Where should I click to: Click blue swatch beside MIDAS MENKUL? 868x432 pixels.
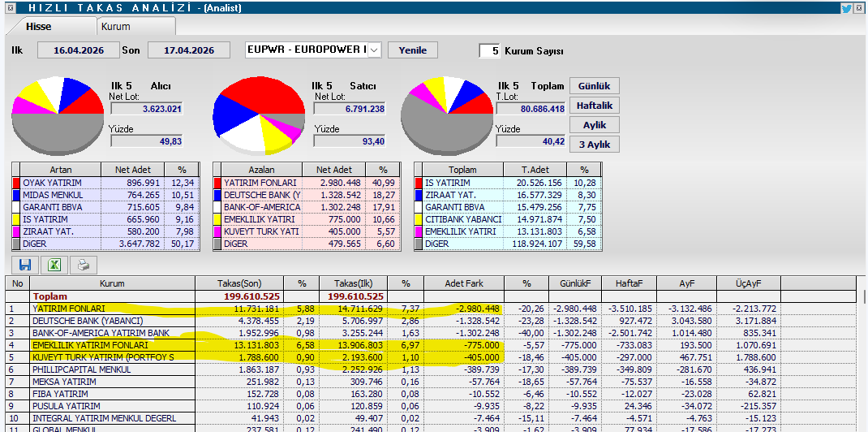(x=16, y=195)
